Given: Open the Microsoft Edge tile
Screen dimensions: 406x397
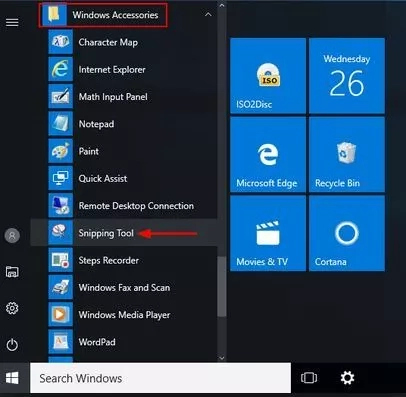Looking at the screenshot, I should click(268, 155).
